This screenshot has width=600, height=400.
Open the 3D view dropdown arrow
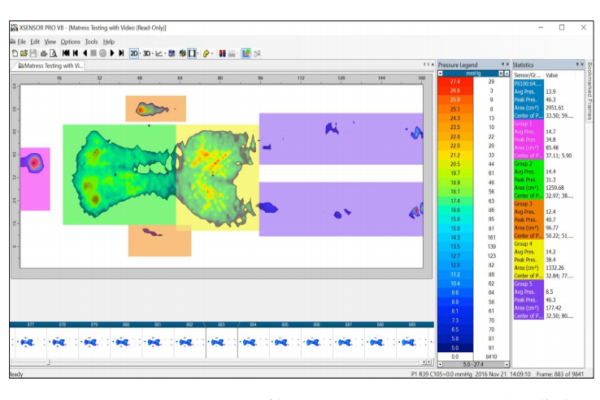(153, 52)
